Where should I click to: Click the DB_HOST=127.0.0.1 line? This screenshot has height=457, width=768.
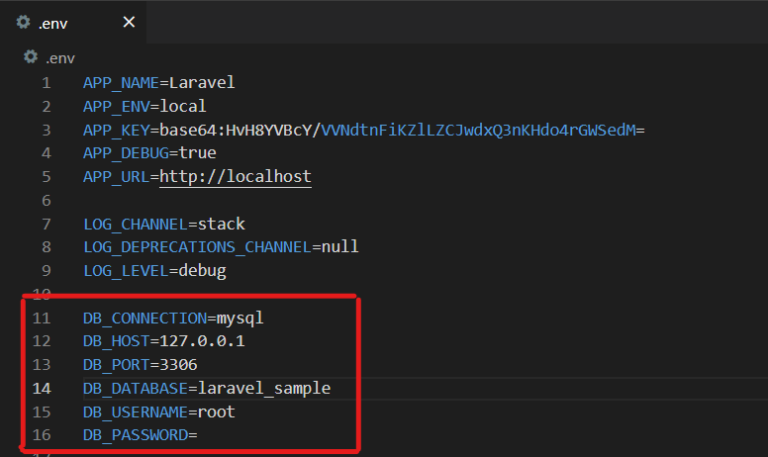(163, 342)
